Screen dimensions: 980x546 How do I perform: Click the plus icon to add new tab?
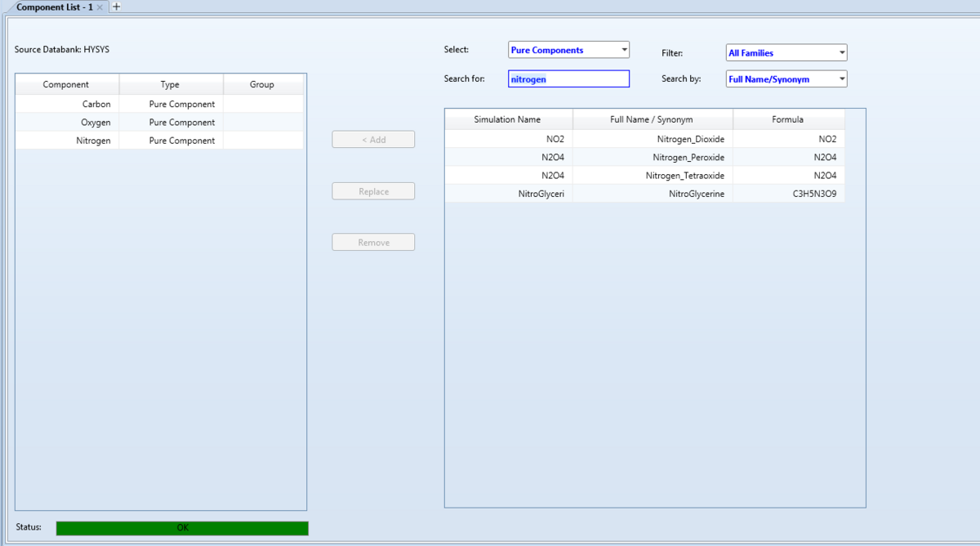pyautogui.click(x=116, y=7)
